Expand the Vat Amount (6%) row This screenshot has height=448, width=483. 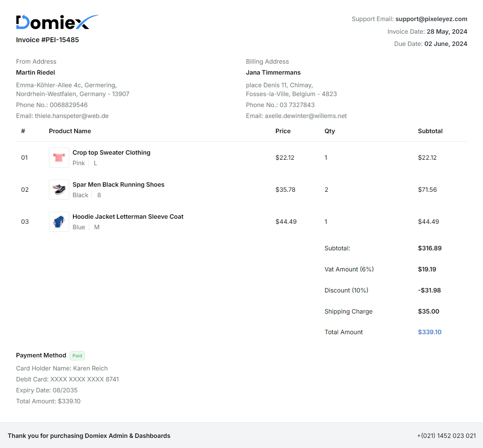349,269
